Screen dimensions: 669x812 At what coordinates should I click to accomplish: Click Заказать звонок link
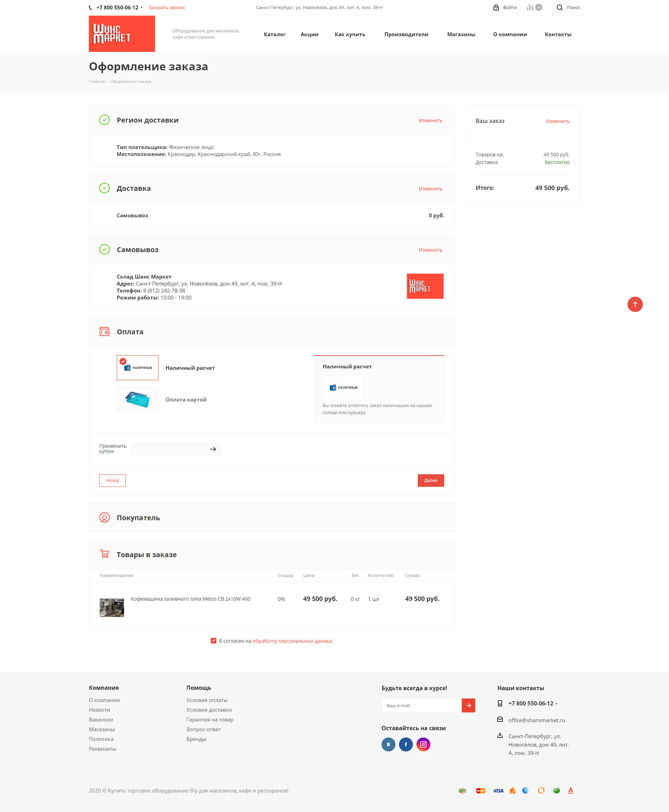tap(167, 7)
